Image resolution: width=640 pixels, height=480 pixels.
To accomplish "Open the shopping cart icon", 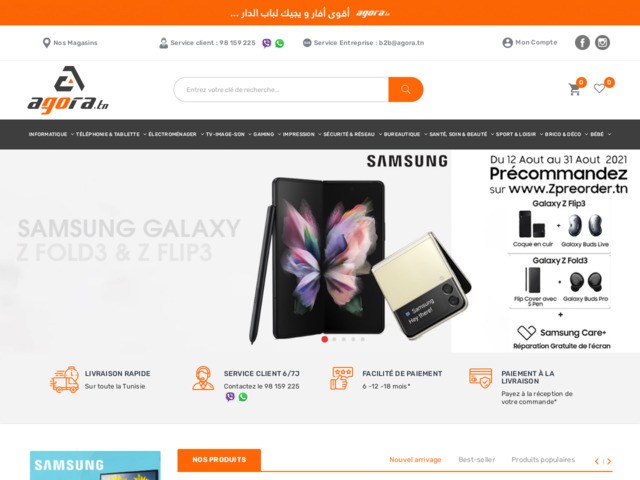I will (574, 89).
